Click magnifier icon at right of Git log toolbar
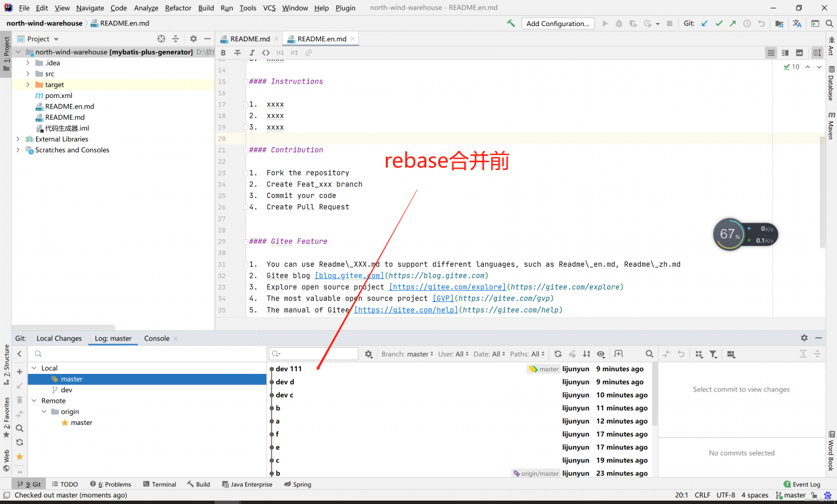837x504 pixels. (x=649, y=354)
